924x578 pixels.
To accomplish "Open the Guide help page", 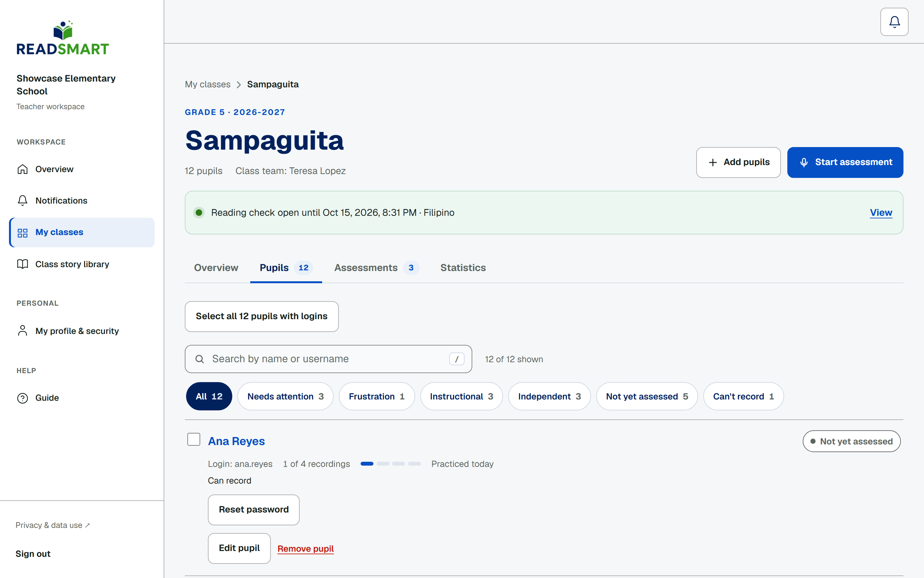I will [x=82, y=398].
